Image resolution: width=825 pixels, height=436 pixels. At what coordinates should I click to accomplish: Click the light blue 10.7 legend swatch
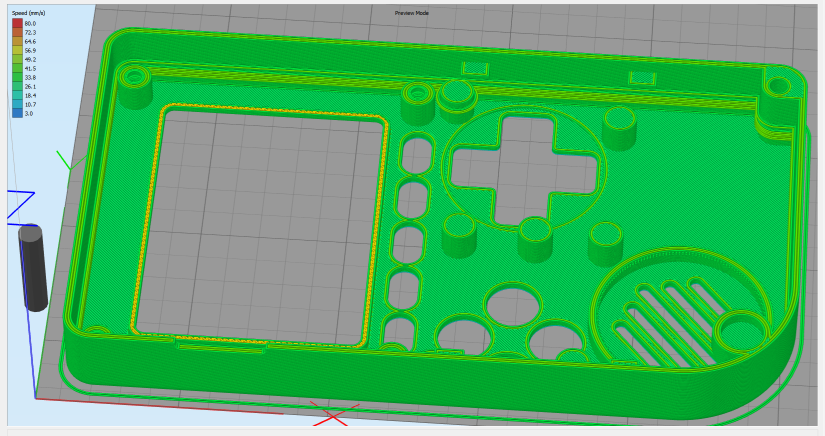pyautogui.click(x=17, y=104)
